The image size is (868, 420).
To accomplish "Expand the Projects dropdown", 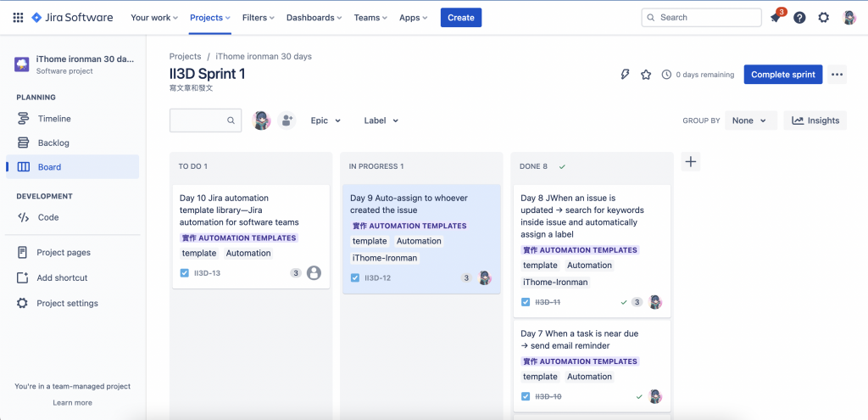I will 210,18.
